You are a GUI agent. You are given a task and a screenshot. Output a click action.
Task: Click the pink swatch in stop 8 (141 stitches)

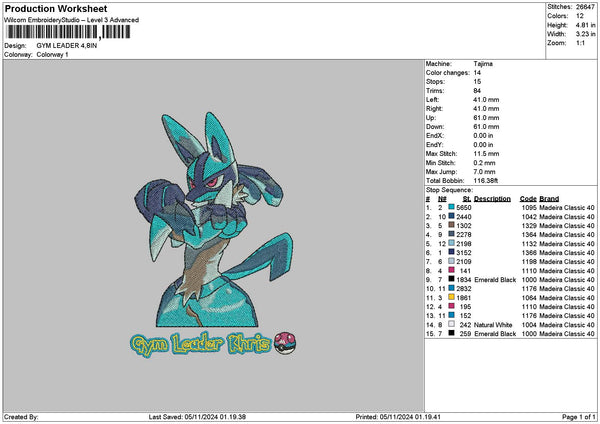pyautogui.click(x=452, y=270)
